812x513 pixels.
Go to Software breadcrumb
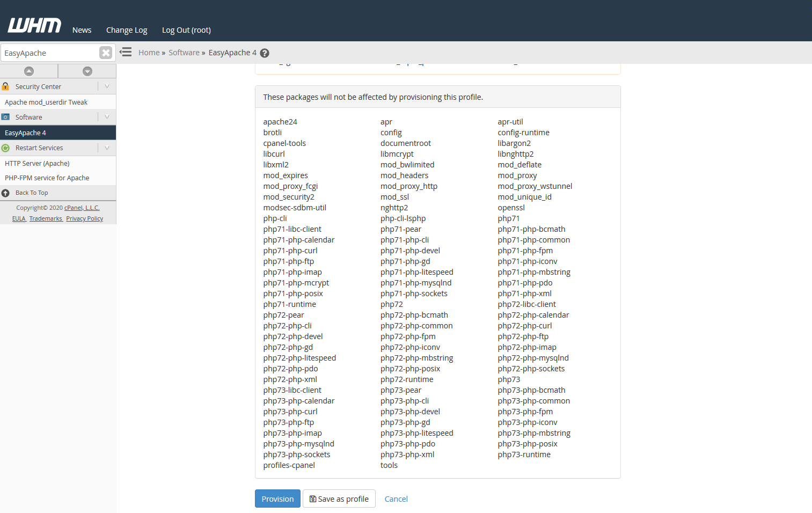184,53
